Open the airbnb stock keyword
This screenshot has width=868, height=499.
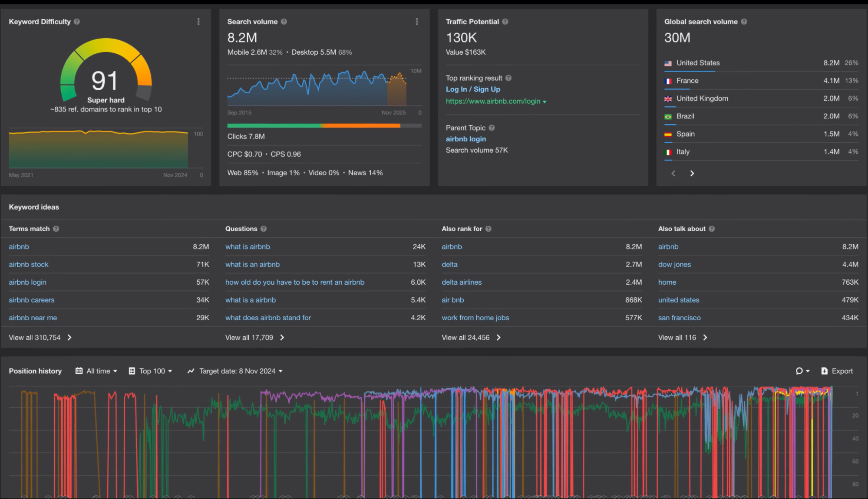click(29, 265)
